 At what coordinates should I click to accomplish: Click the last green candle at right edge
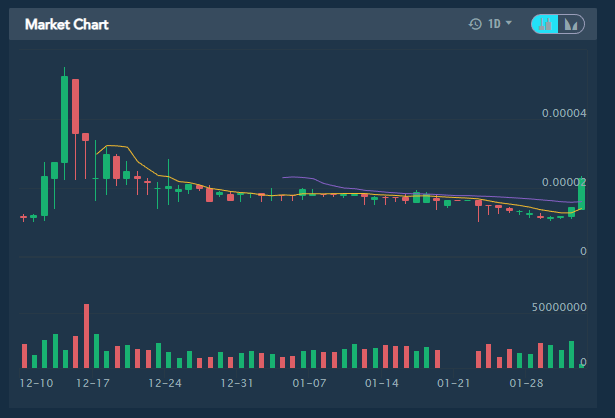pos(582,193)
